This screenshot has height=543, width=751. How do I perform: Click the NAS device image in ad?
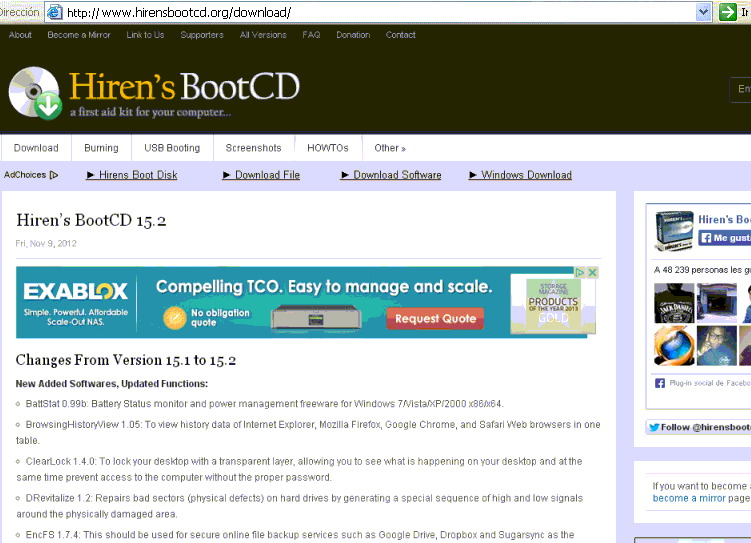(316, 317)
